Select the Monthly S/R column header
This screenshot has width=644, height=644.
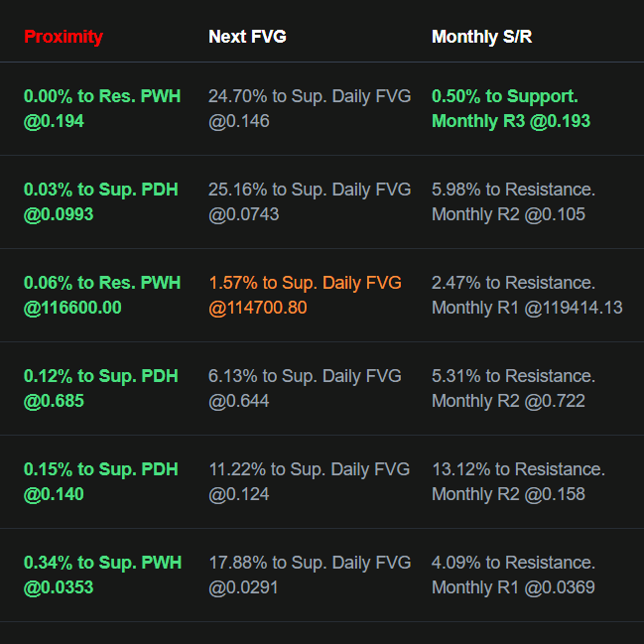(481, 37)
